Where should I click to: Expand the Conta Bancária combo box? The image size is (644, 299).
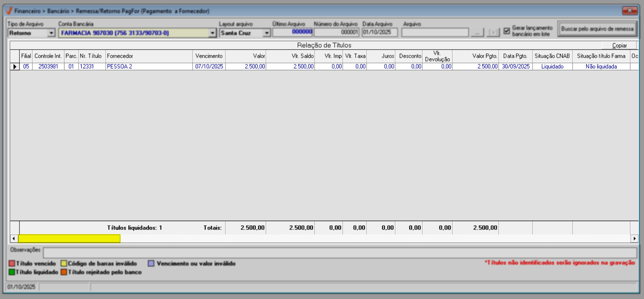[x=213, y=33]
